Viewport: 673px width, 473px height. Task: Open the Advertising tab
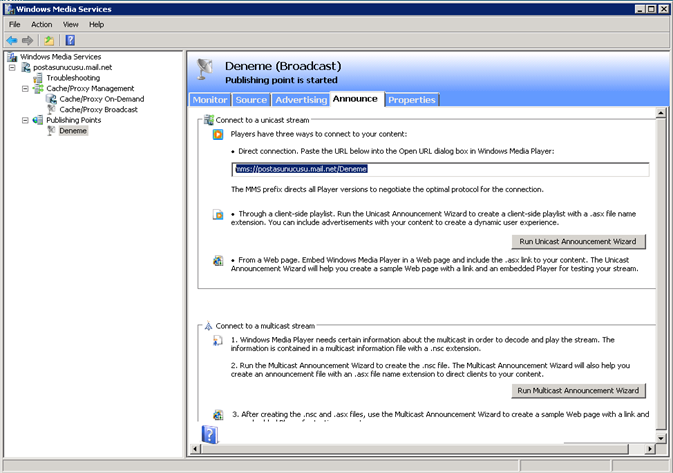pyautogui.click(x=301, y=100)
